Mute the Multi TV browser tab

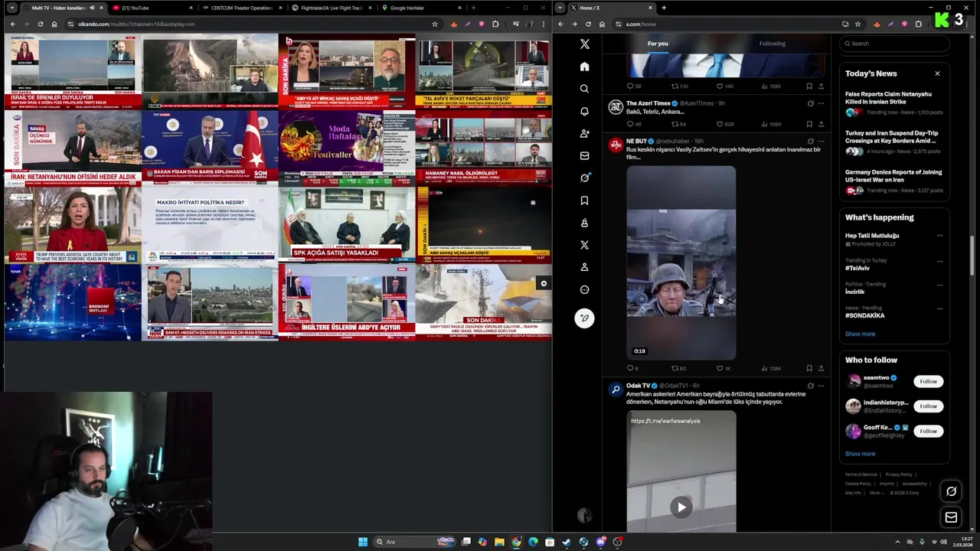click(x=91, y=8)
